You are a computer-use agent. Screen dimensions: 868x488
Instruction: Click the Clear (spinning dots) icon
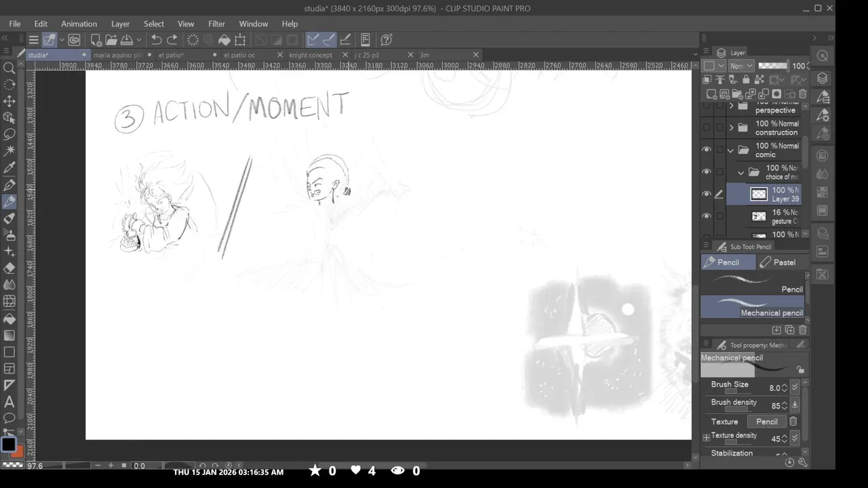pyautogui.click(x=193, y=40)
